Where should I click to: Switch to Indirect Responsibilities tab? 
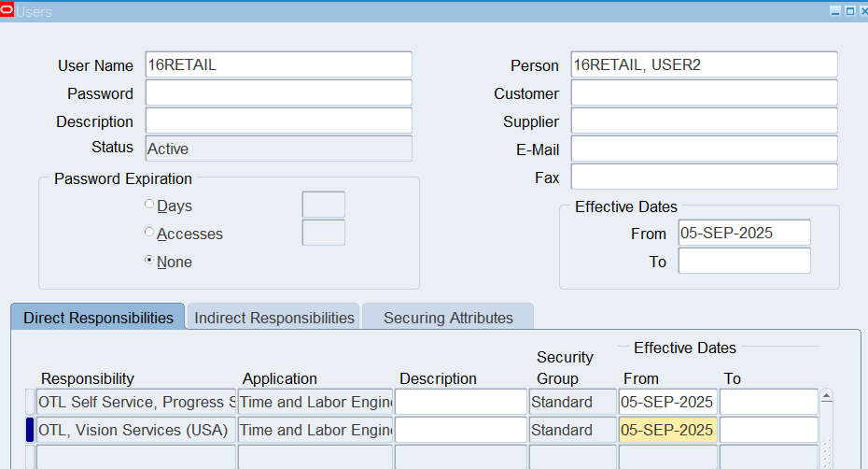coord(274,318)
